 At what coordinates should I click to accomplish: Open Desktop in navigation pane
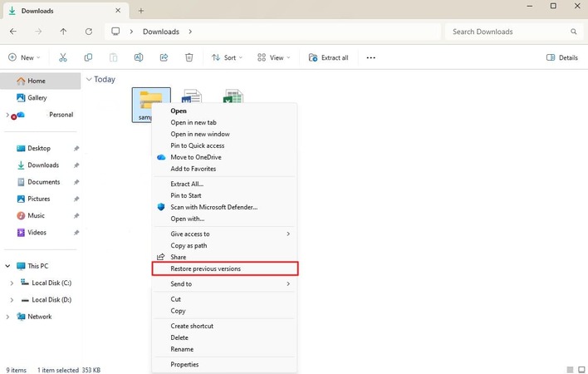pos(40,148)
